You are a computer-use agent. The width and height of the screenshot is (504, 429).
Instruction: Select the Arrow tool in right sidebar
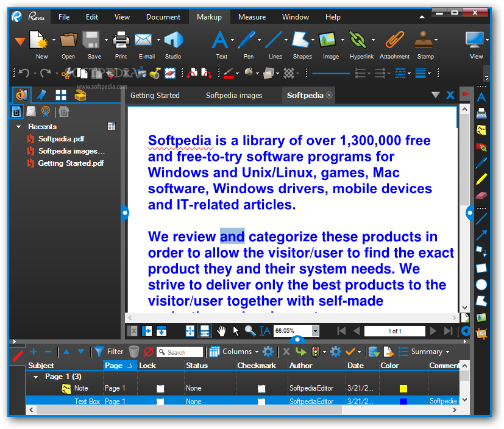481,235
